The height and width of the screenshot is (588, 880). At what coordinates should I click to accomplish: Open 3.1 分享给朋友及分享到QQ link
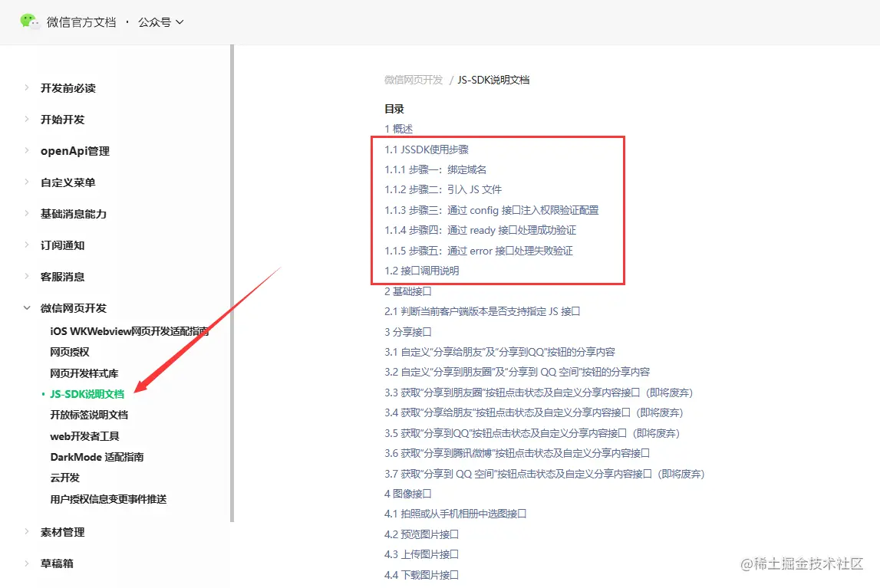click(500, 352)
